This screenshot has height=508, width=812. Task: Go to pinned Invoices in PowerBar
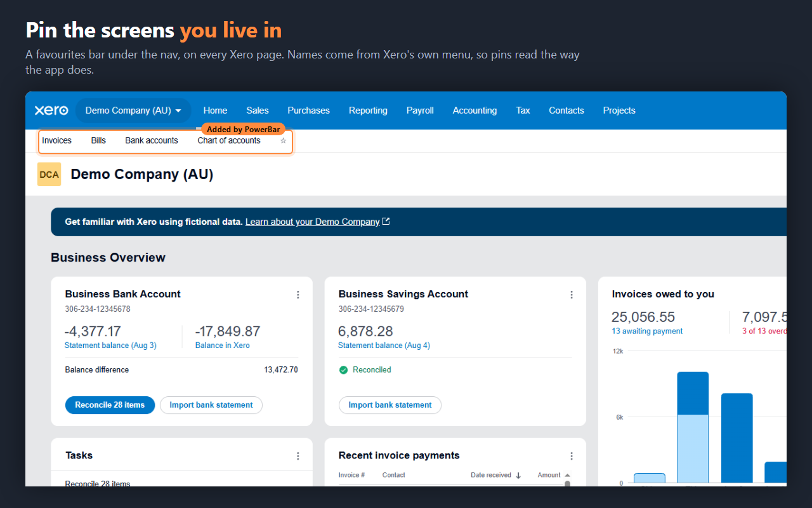56,140
